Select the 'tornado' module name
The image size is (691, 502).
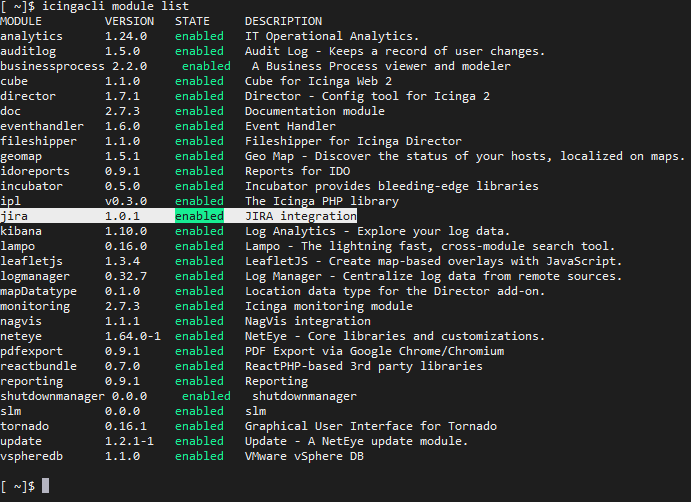[25, 426]
